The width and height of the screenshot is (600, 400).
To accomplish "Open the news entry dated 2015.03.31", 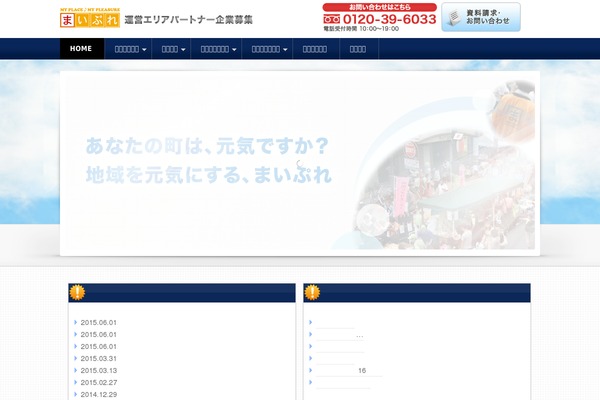I will (x=98, y=359).
